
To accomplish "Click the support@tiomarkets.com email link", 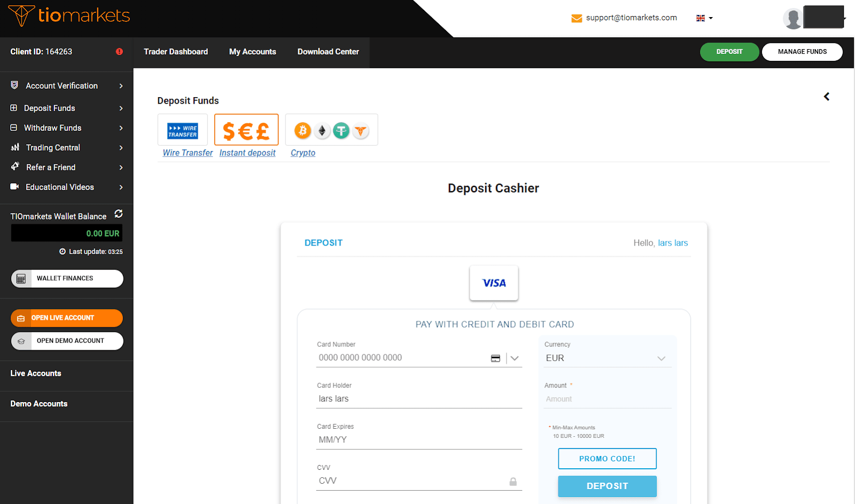I will (x=631, y=18).
